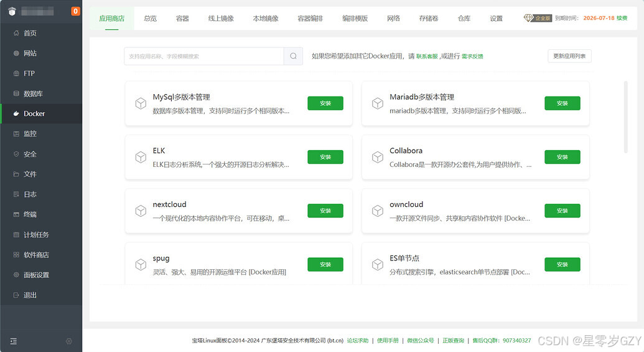Install MySql多版本管理

[x=325, y=103]
